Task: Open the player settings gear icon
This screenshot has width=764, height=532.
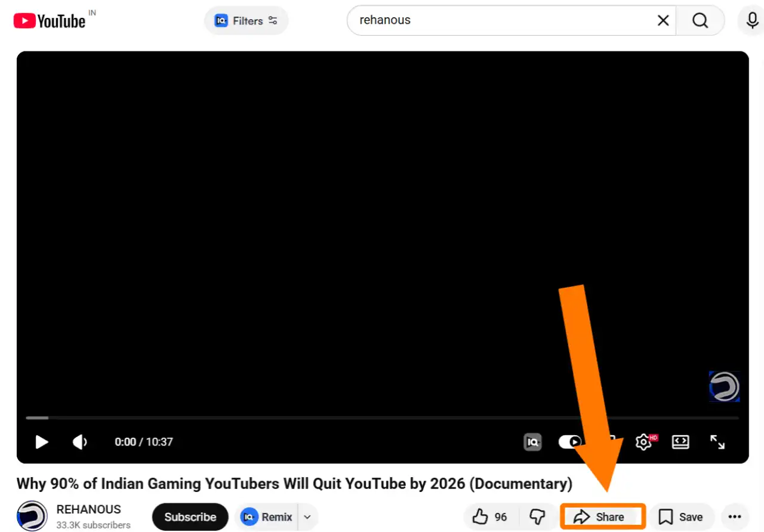Action: click(643, 442)
